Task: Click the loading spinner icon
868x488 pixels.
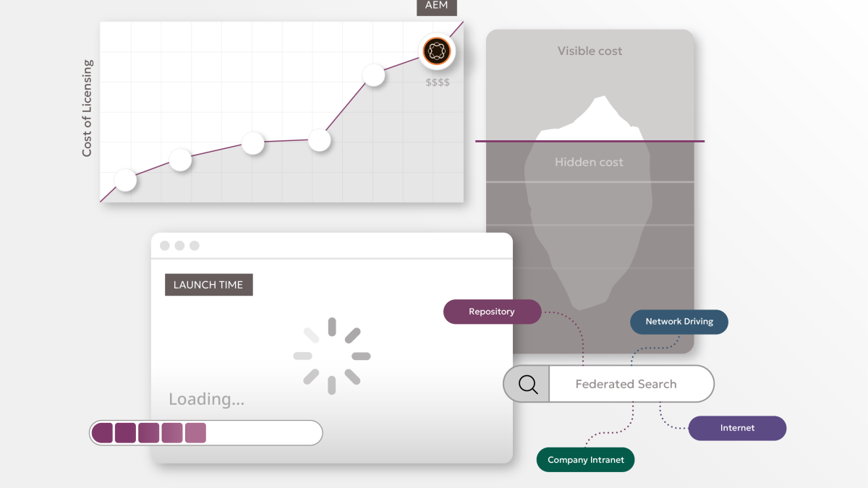Action: point(332,356)
